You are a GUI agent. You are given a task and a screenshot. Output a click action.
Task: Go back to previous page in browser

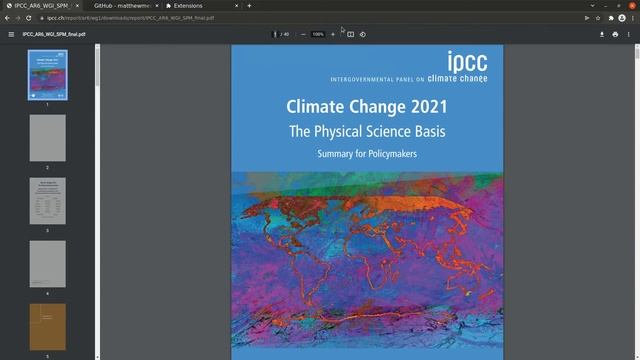(x=7, y=18)
